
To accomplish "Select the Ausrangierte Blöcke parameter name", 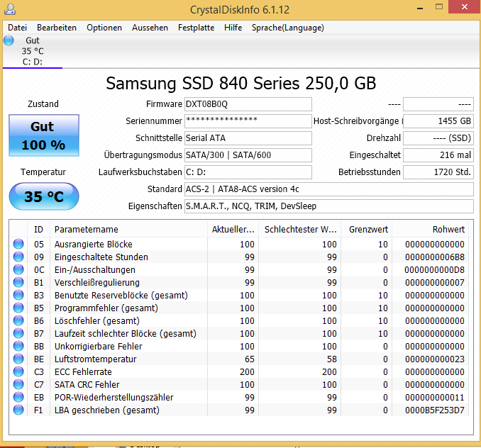I will (x=94, y=245).
